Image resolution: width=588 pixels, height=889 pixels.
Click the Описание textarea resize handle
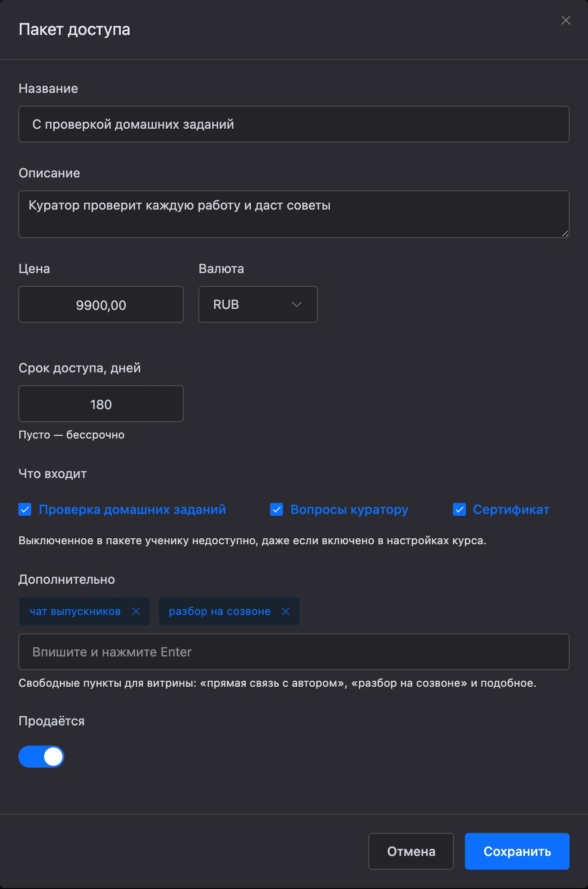tap(565, 234)
